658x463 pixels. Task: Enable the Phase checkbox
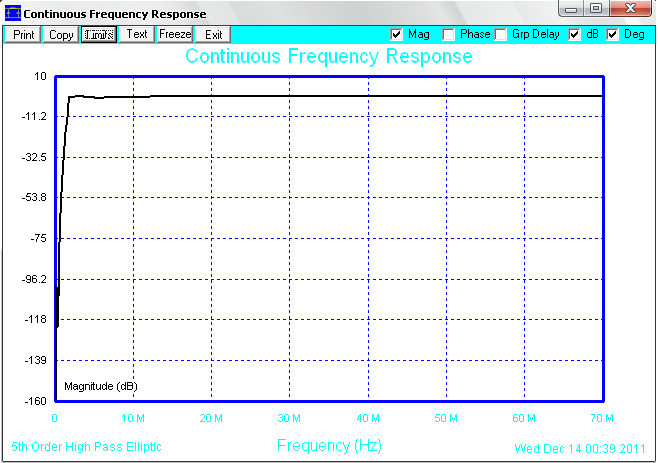coord(448,34)
